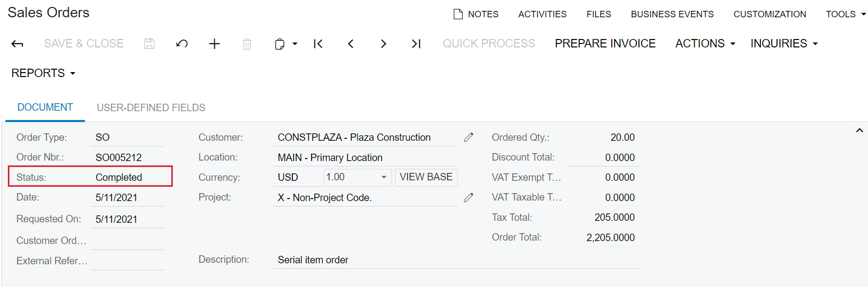This screenshot has width=868, height=287.
Task: Click the clipboard copy-paste icon
Action: 280,44
